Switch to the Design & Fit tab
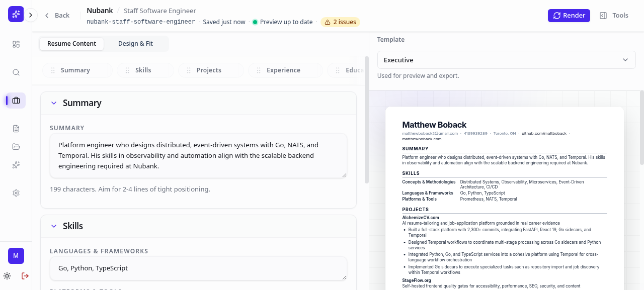 pos(136,44)
